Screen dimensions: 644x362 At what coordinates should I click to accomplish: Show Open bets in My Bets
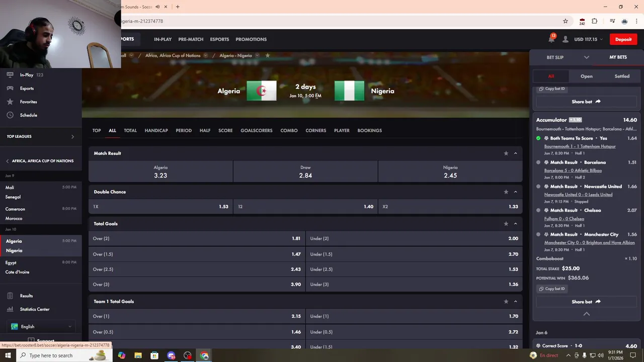[x=587, y=76]
